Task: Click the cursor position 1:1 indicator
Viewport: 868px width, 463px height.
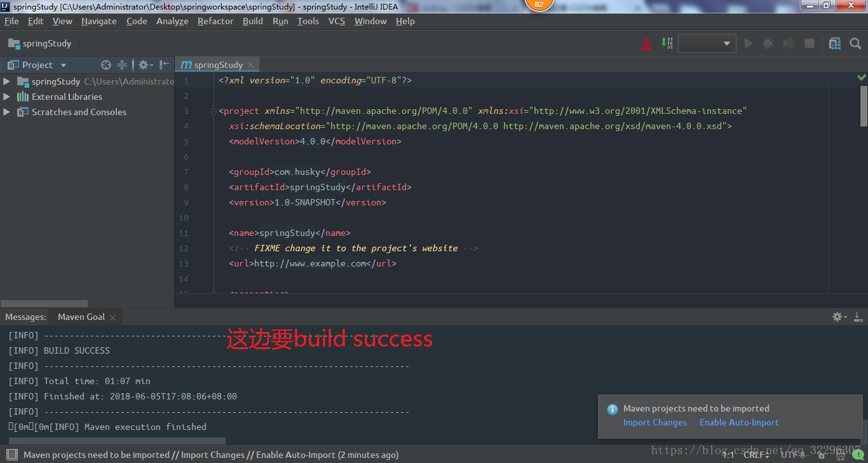Action: coord(728,455)
